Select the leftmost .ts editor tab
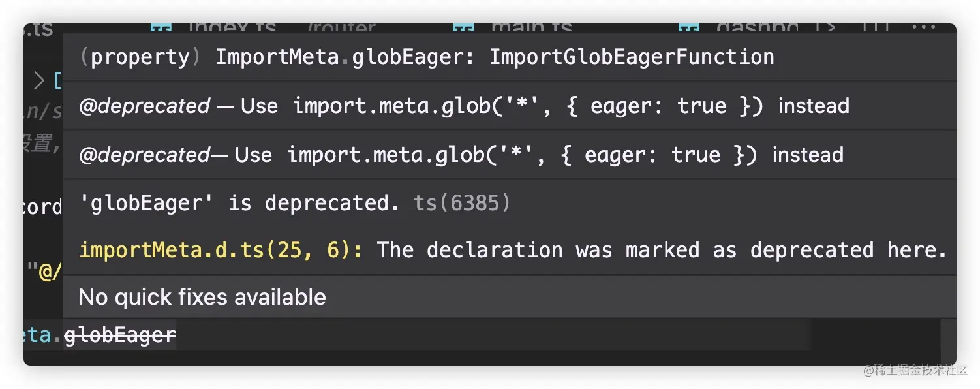Screen dimensions: 980x389 38,29
